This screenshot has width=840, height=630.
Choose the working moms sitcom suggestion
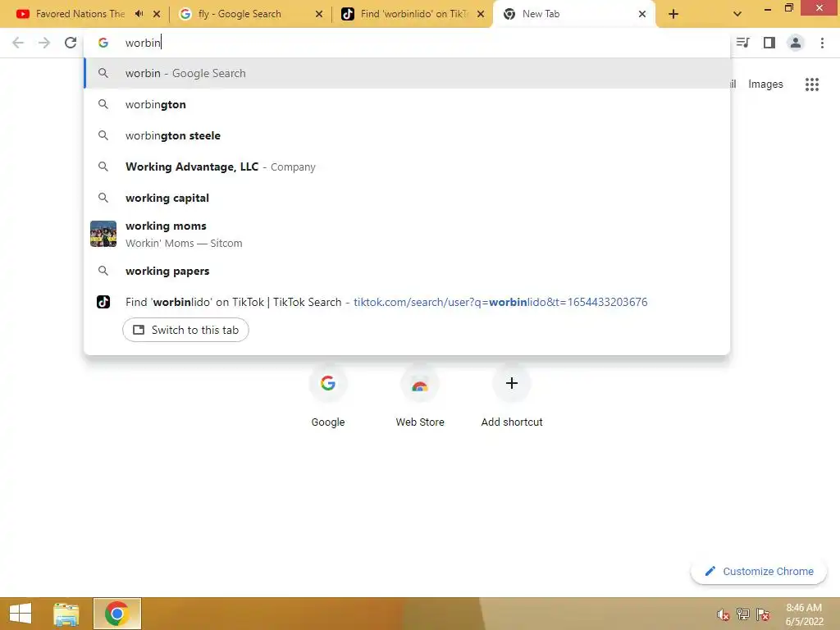click(407, 234)
